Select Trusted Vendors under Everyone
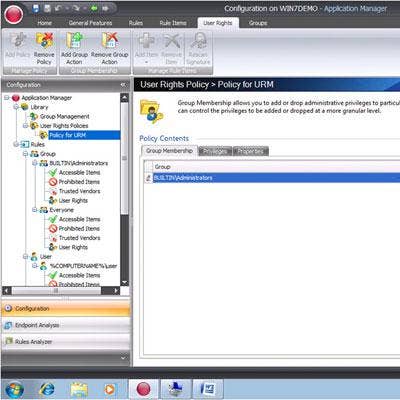 [x=79, y=238]
